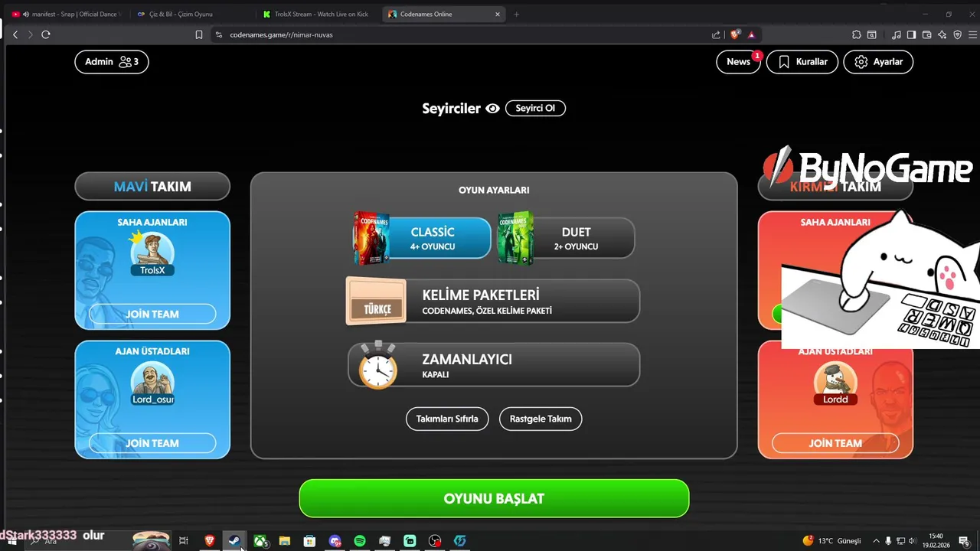The image size is (980, 551).
Task: Select the DUET 2+ oyuncu mode
Action: point(566,238)
